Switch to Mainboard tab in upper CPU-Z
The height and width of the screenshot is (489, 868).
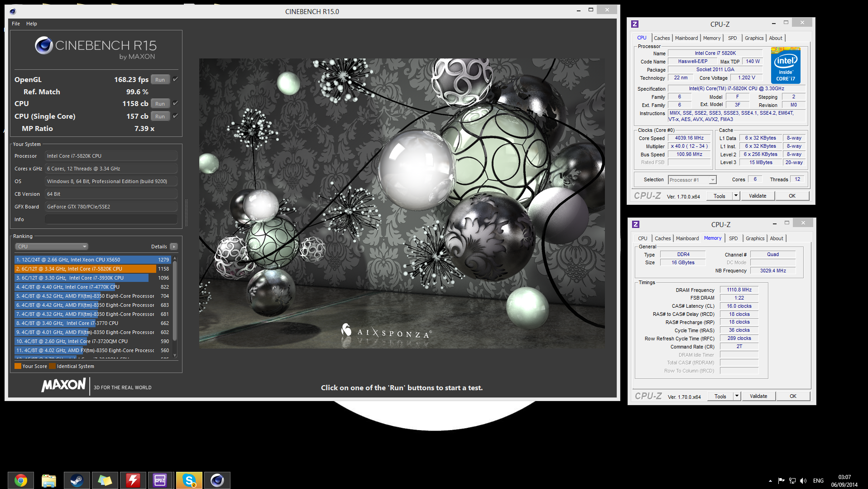[x=686, y=38]
